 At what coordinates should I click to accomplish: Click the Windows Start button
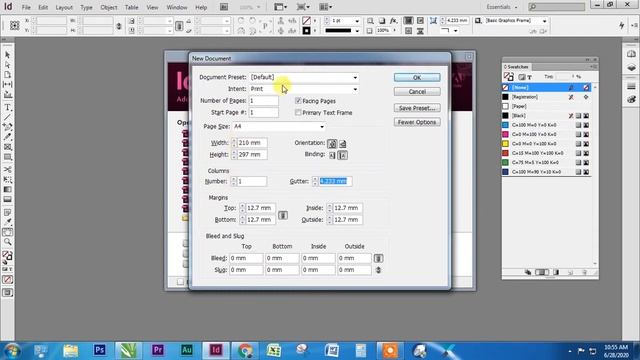11,350
